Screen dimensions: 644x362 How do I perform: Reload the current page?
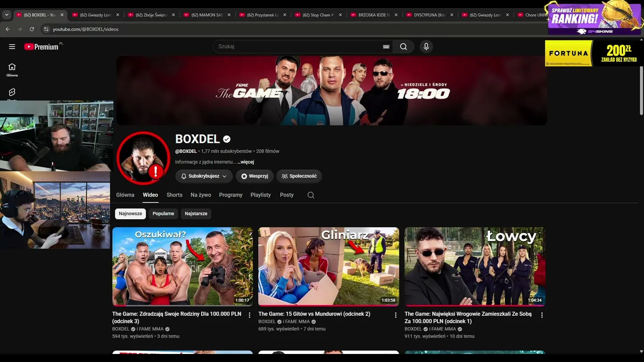point(32,29)
